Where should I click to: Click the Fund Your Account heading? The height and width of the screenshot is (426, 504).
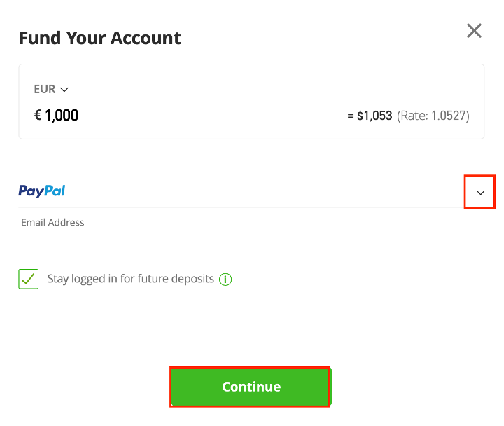100,38
